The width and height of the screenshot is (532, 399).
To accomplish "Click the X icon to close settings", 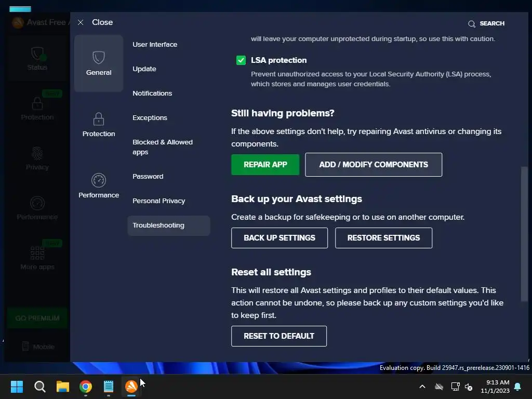I will point(81,22).
